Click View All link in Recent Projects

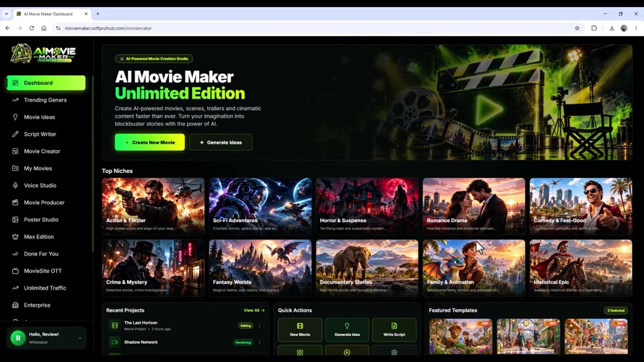[254, 310]
